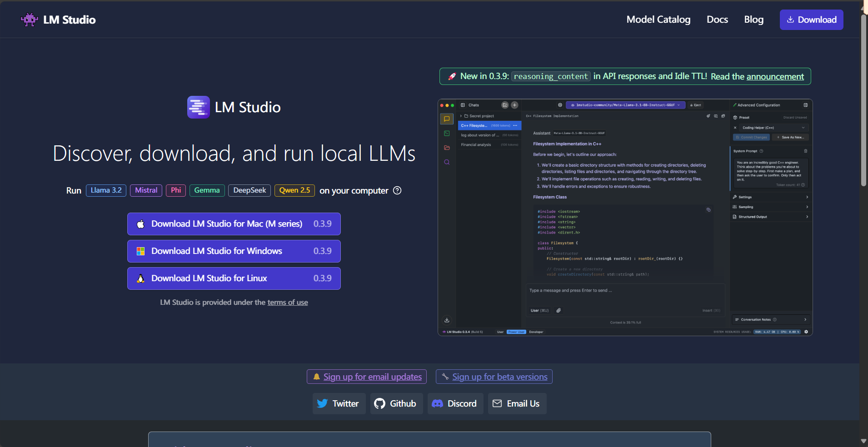Open the Model Catalog page
Viewport: 868px width, 447px height.
658,20
